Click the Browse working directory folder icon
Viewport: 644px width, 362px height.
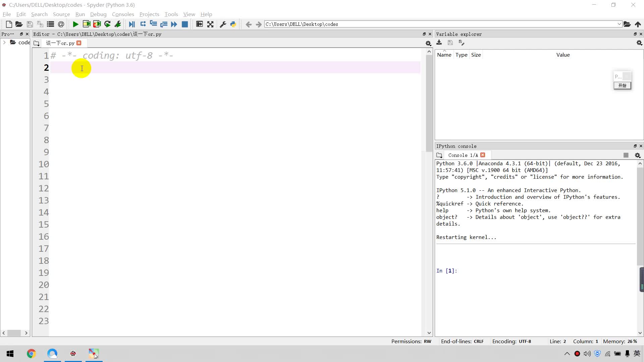(627, 24)
